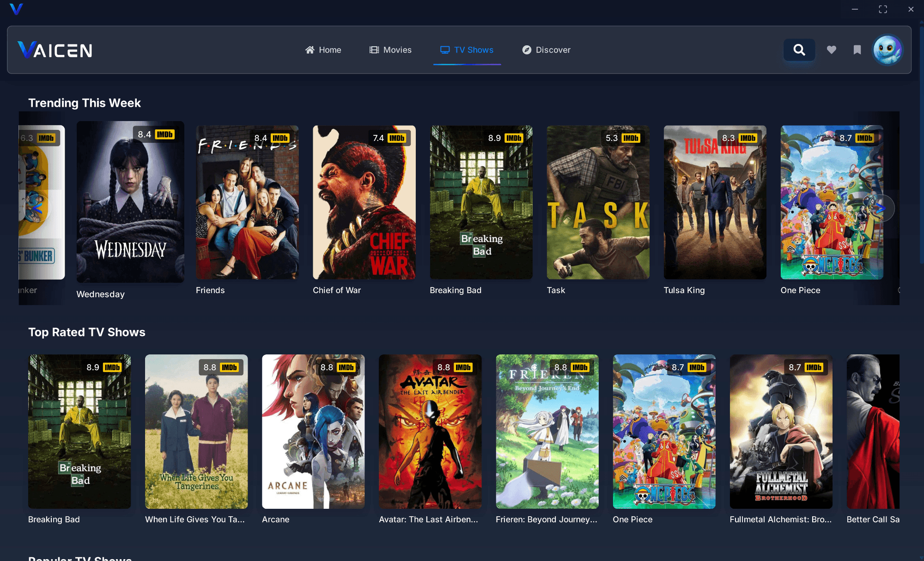Click the Discover compass icon

click(526, 49)
